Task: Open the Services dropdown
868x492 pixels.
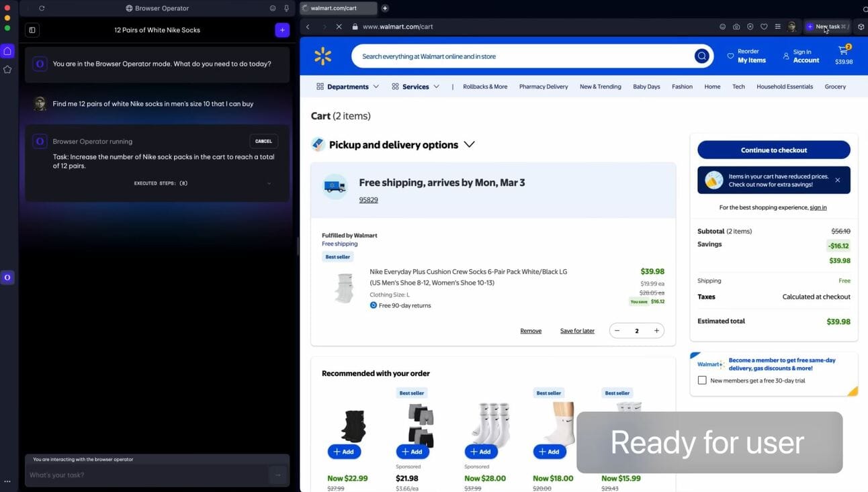Action: (415, 87)
